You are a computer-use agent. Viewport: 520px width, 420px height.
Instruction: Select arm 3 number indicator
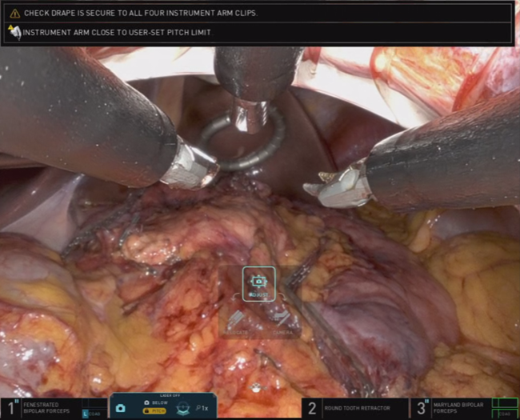(x=422, y=408)
